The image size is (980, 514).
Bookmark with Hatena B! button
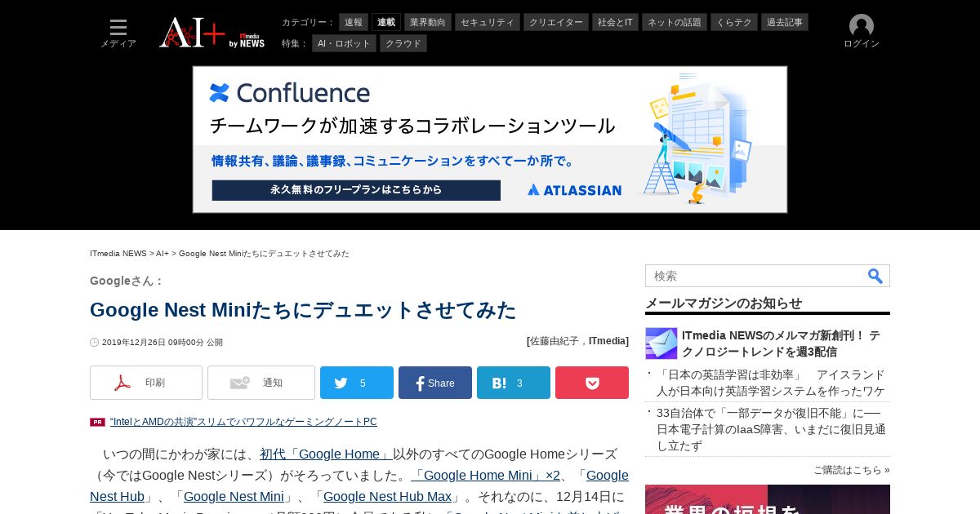pyautogui.click(x=514, y=383)
